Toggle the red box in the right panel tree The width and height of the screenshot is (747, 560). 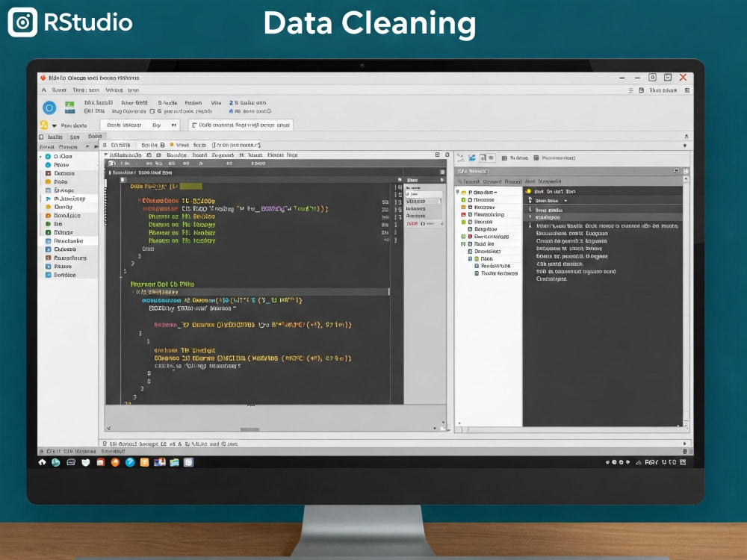click(x=463, y=215)
